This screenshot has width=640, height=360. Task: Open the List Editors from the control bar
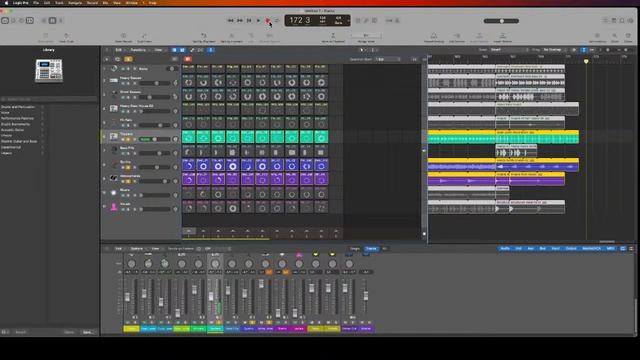pos(605,20)
